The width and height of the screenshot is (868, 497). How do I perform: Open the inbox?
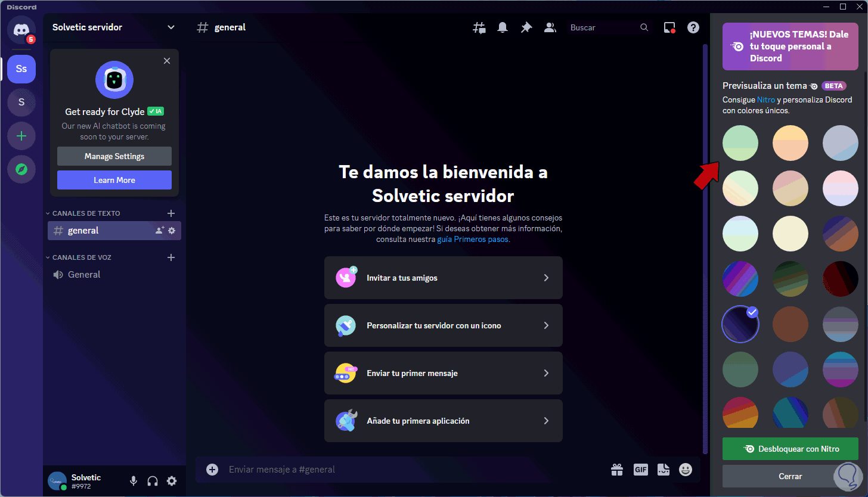pyautogui.click(x=669, y=27)
